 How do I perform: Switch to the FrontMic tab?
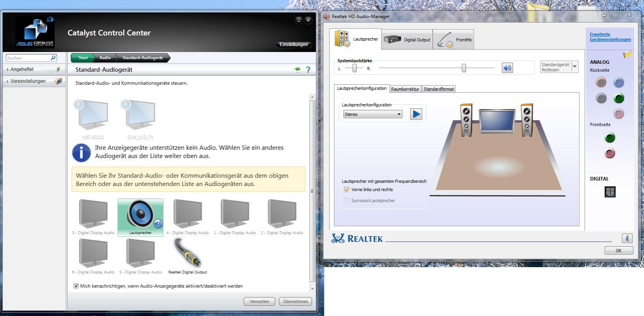(x=453, y=39)
